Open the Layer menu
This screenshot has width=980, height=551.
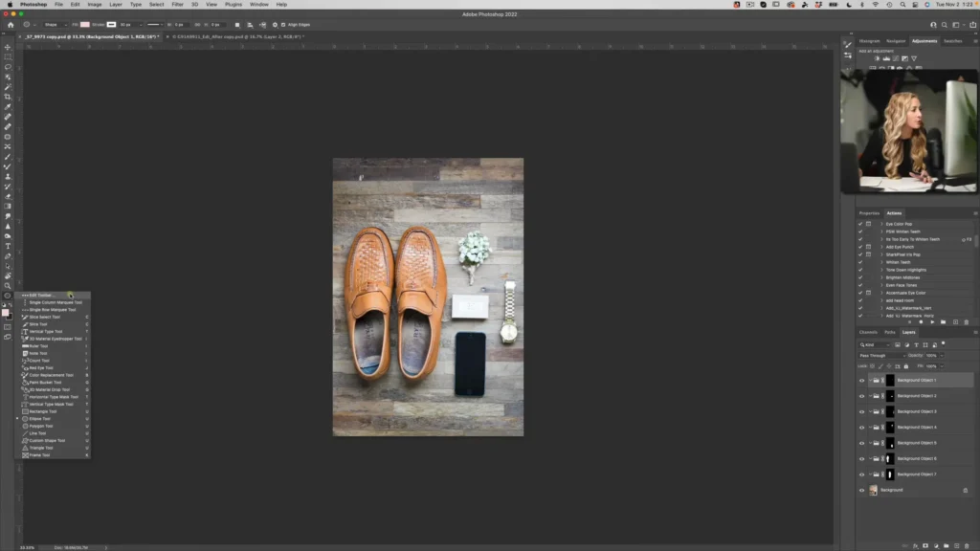(116, 5)
